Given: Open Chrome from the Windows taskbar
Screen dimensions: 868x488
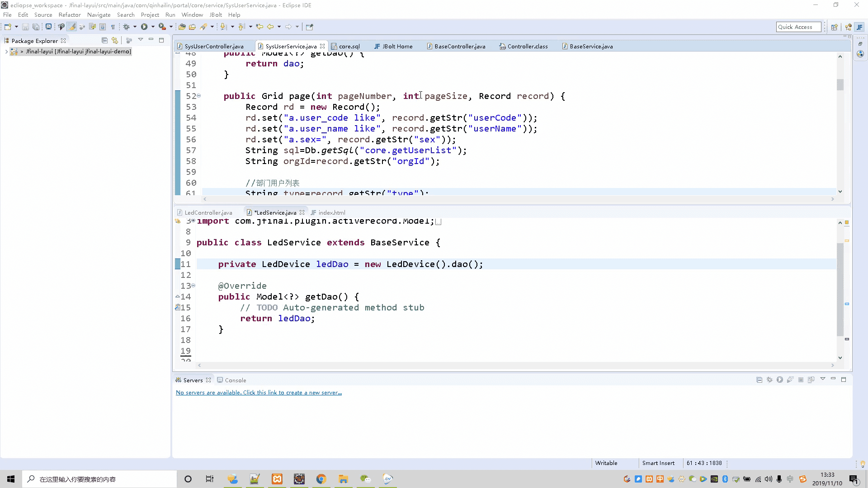Looking at the screenshot, I should 321,479.
